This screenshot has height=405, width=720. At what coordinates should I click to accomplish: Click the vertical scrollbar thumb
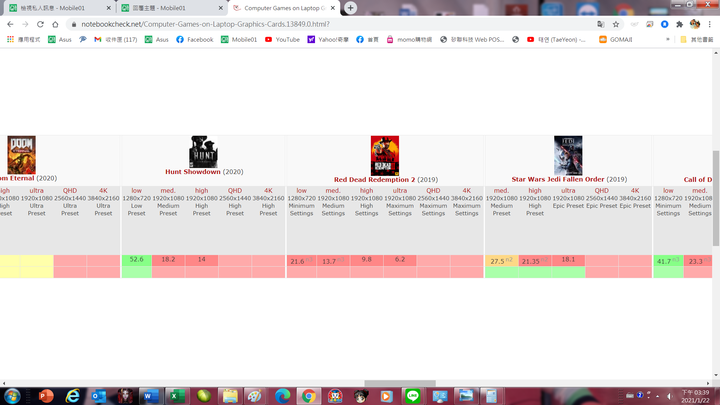(x=716, y=198)
